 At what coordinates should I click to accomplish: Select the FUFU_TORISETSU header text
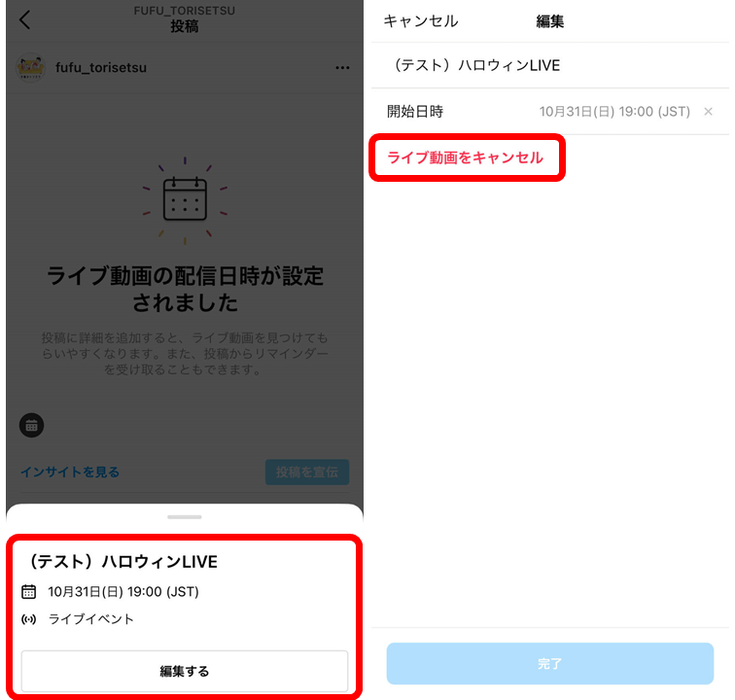(x=185, y=11)
